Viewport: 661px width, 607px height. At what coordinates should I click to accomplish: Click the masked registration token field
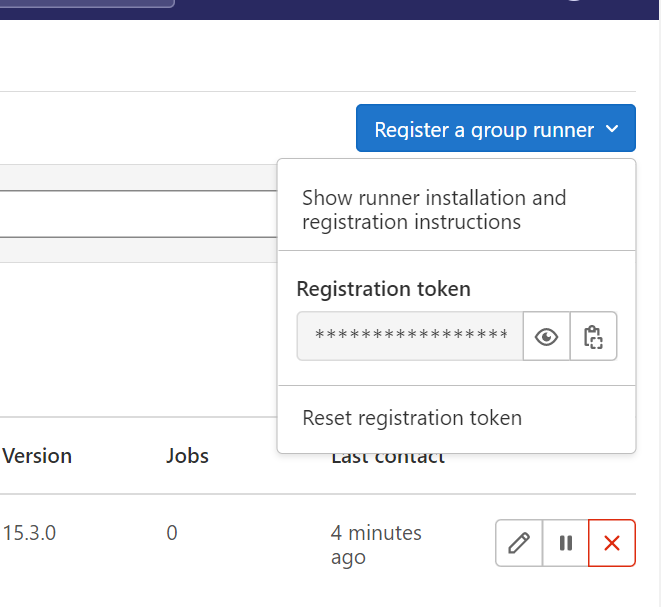410,337
